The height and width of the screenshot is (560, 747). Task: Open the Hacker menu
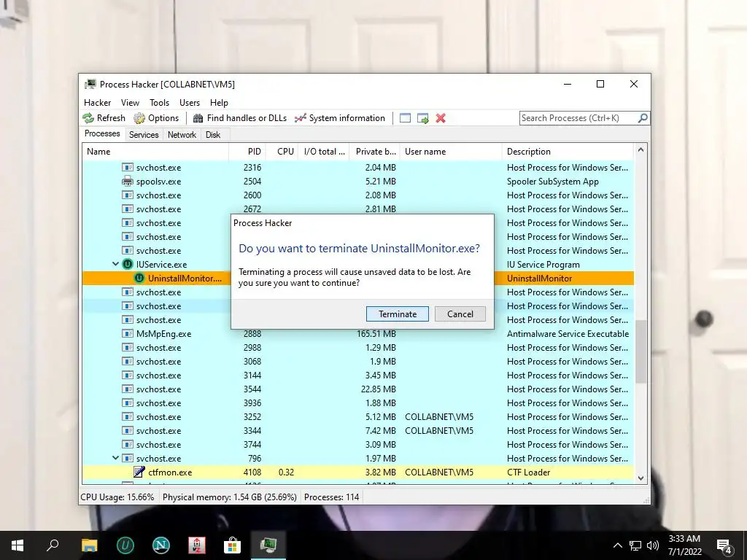[97, 103]
